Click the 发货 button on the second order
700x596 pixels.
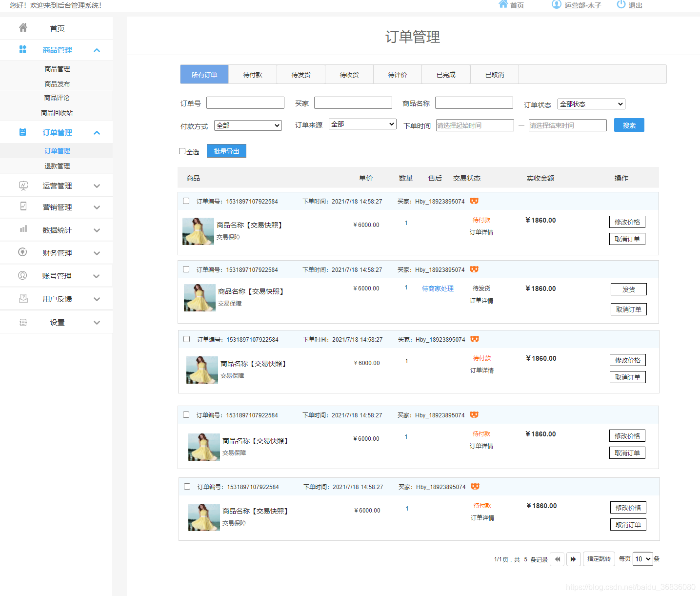point(629,289)
